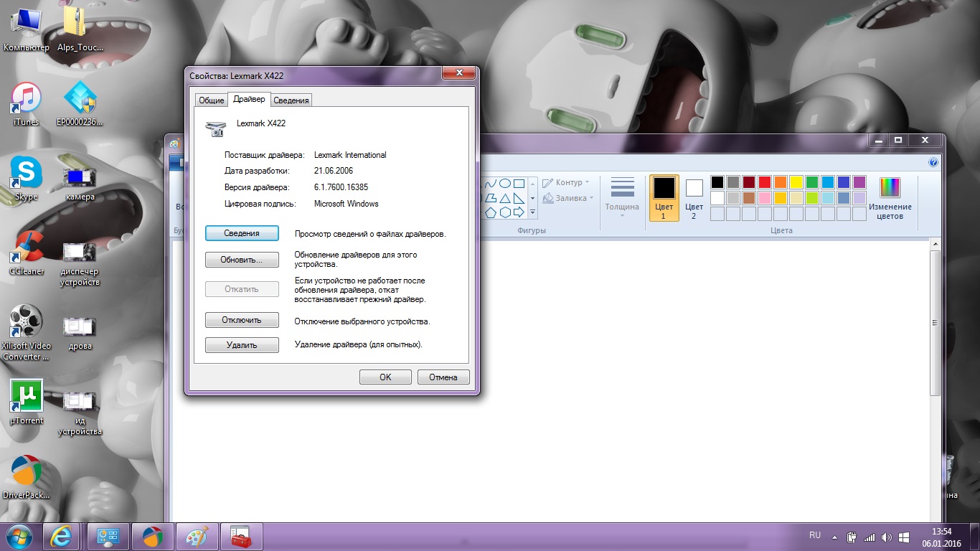The height and width of the screenshot is (551, 980).
Task: Open Paint help question mark icon
Action: (x=933, y=162)
